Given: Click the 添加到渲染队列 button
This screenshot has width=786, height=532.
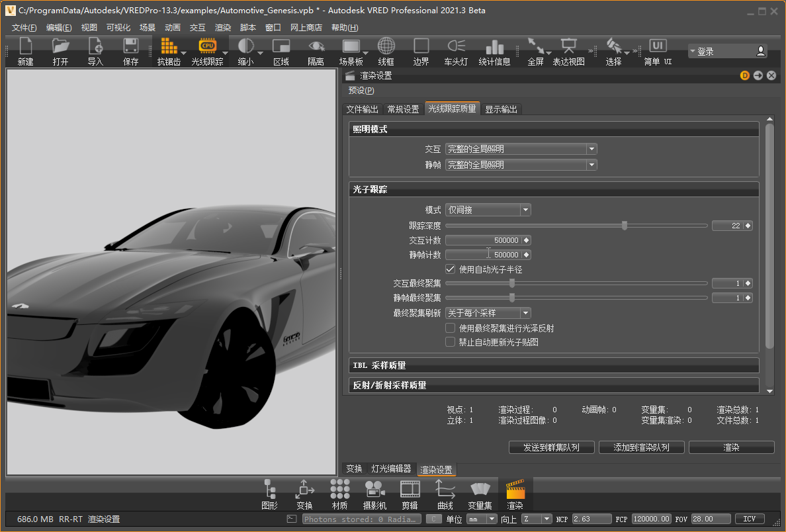Looking at the screenshot, I should (641, 447).
